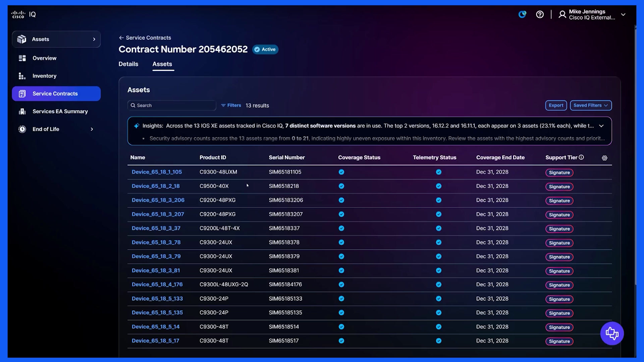Viewport: 644px width, 362px height.
Task: Click coverage status check for Device_65_18_5_14
Action: click(x=341, y=327)
